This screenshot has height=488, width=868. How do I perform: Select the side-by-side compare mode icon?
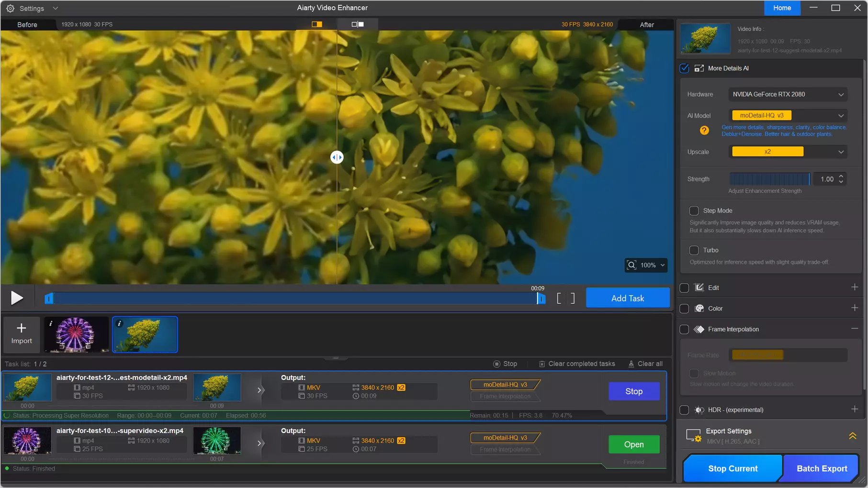click(x=358, y=24)
